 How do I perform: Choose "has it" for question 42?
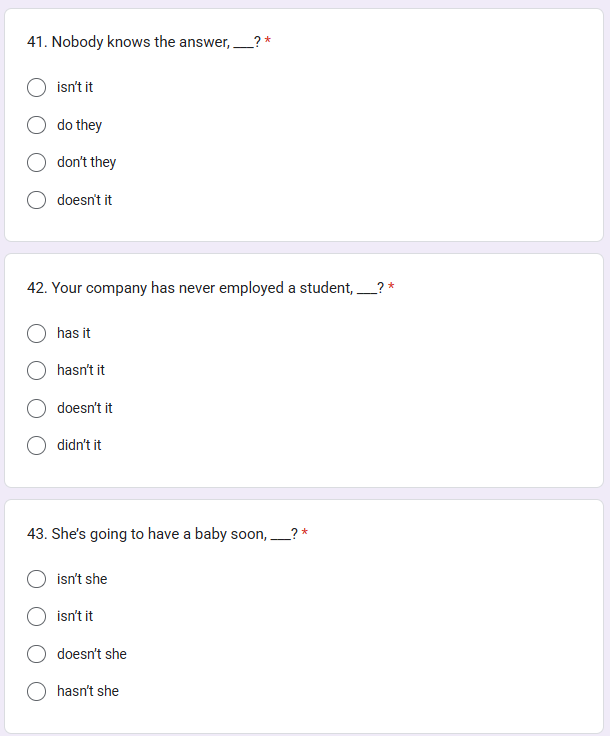click(37, 334)
